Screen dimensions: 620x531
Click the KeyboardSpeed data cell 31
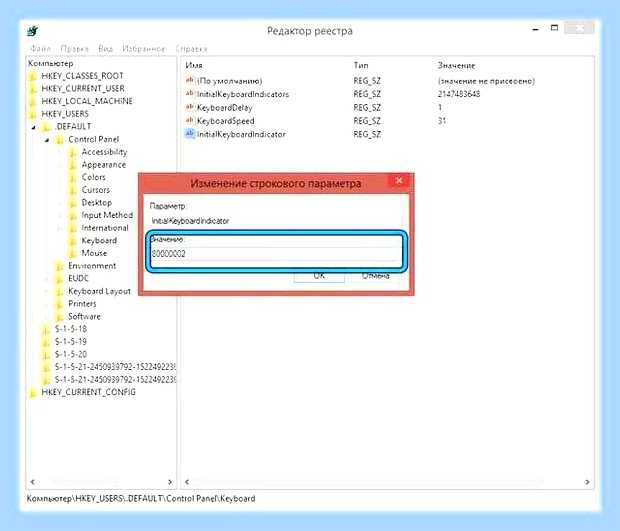click(442, 121)
